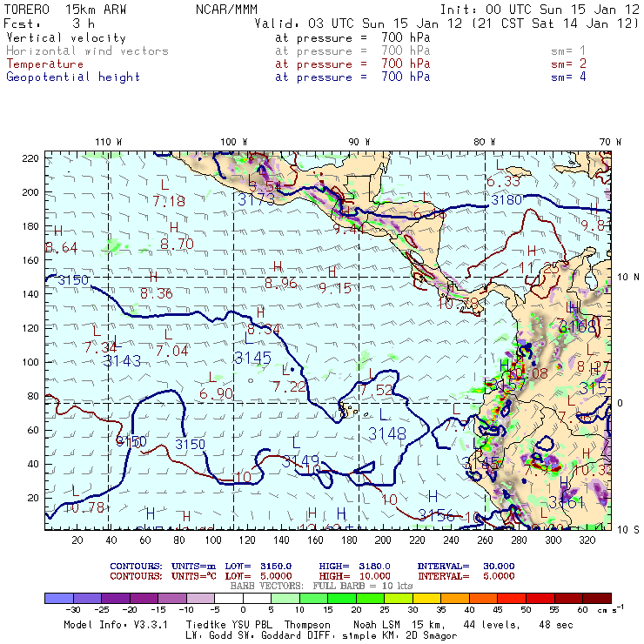Select the red '9.15' temperature value
Image resolution: width=644 pixels, height=644 pixels.
(x=335, y=288)
